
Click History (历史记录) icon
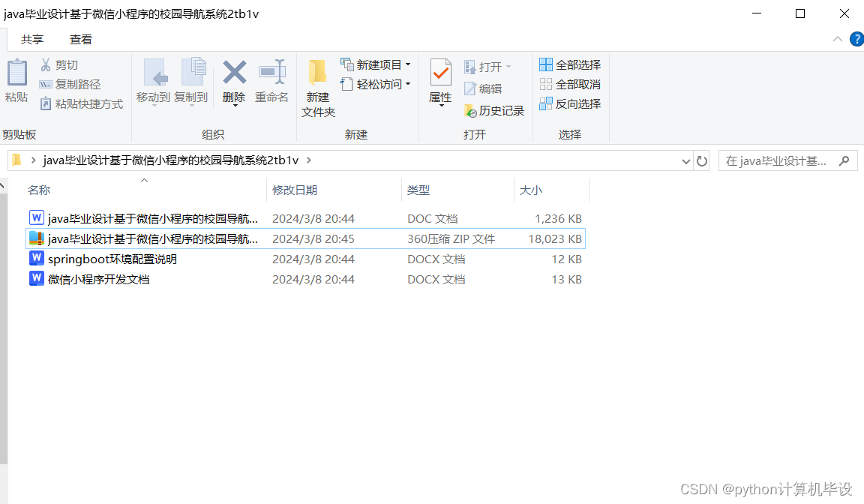[x=470, y=111]
